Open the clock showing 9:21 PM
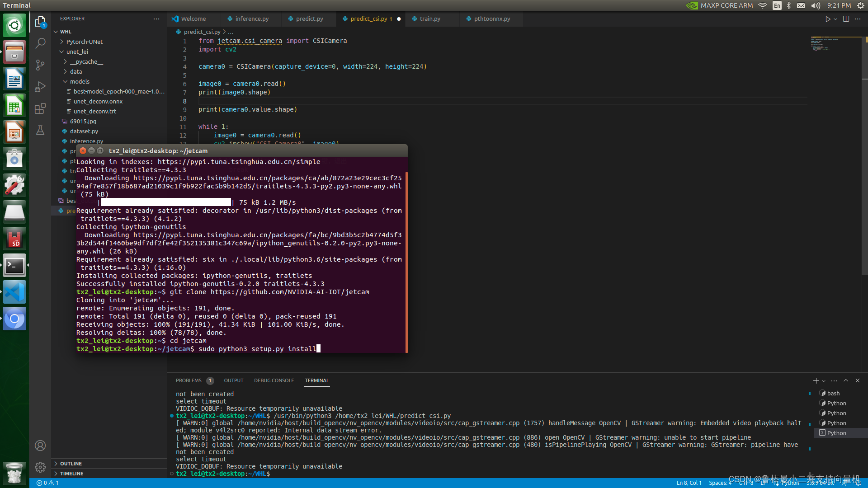868x488 pixels. (x=839, y=5)
